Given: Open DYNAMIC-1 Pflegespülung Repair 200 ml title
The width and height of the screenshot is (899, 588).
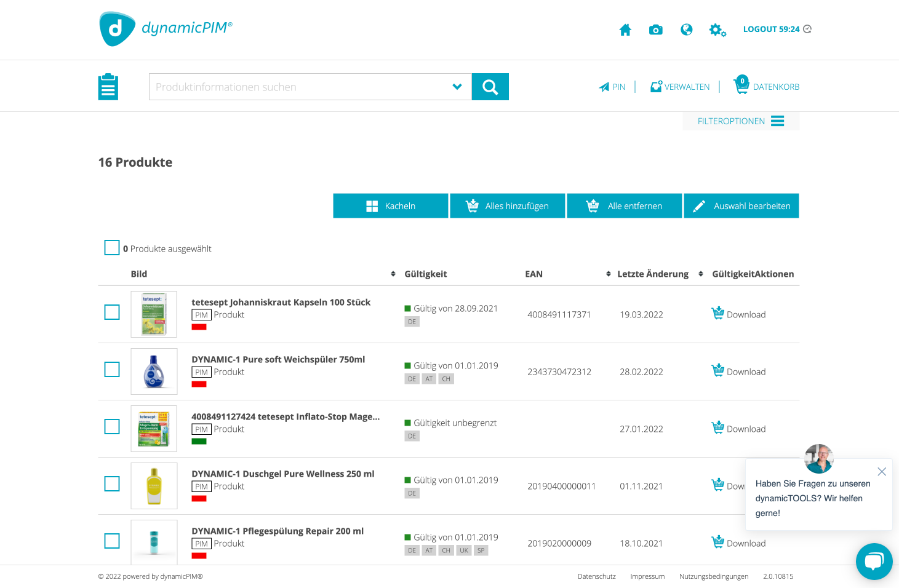Looking at the screenshot, I should coord(278,531).
